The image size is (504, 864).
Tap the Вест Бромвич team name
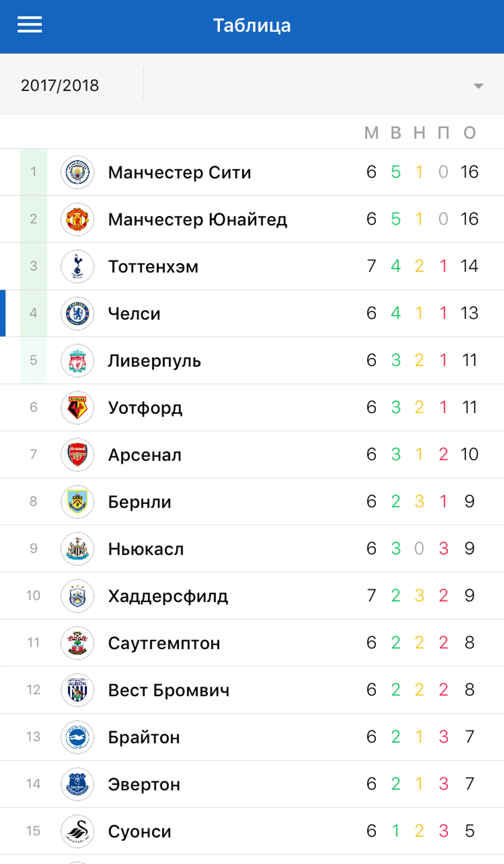(x=168, y=690)
